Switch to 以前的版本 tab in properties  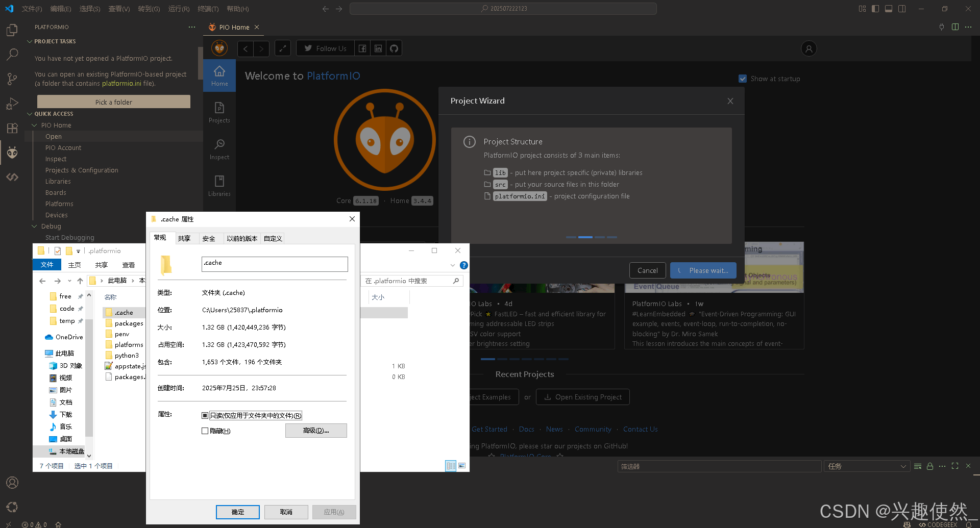point(242,238)
